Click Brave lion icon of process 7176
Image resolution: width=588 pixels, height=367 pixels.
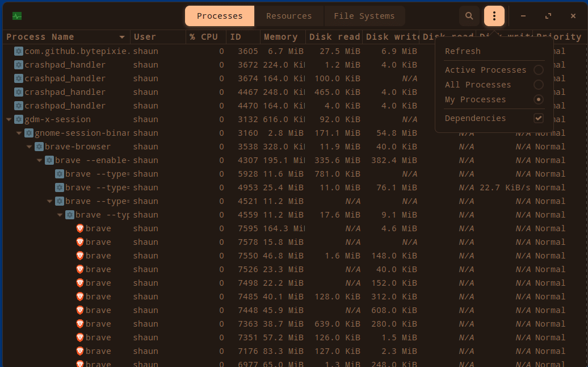coord(80,351)
